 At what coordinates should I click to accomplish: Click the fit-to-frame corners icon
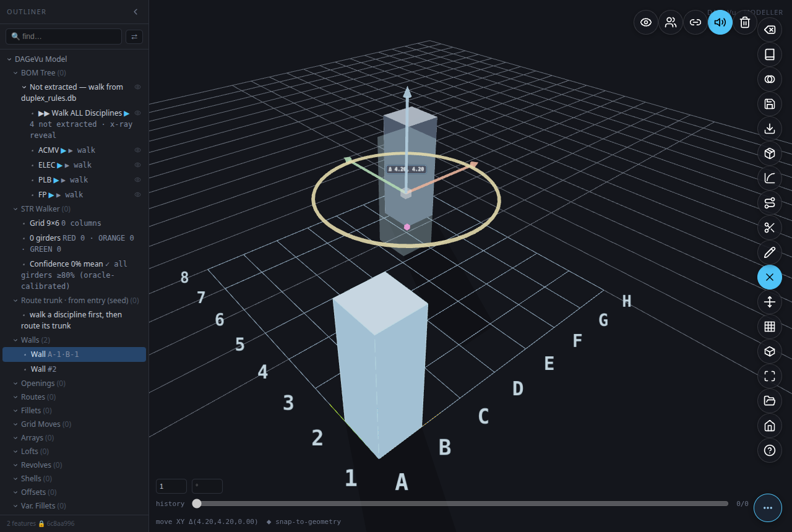[770, 376]
